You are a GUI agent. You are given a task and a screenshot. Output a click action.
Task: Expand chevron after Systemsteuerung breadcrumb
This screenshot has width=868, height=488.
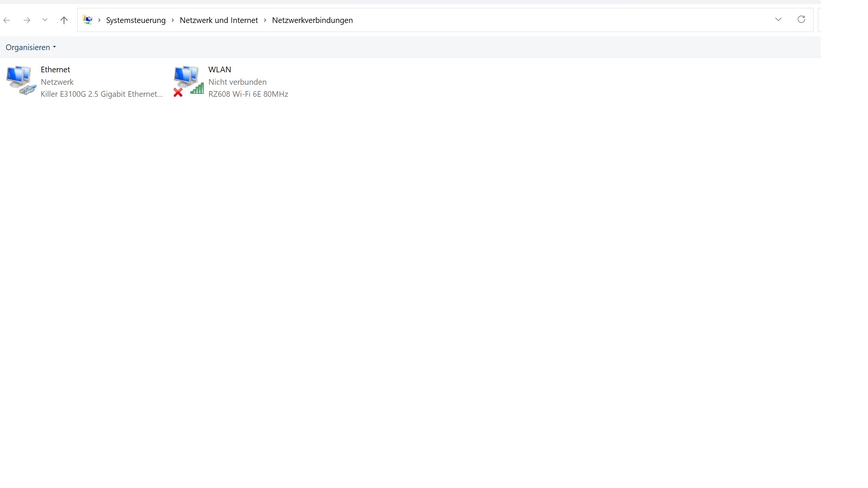coord(173,20)
